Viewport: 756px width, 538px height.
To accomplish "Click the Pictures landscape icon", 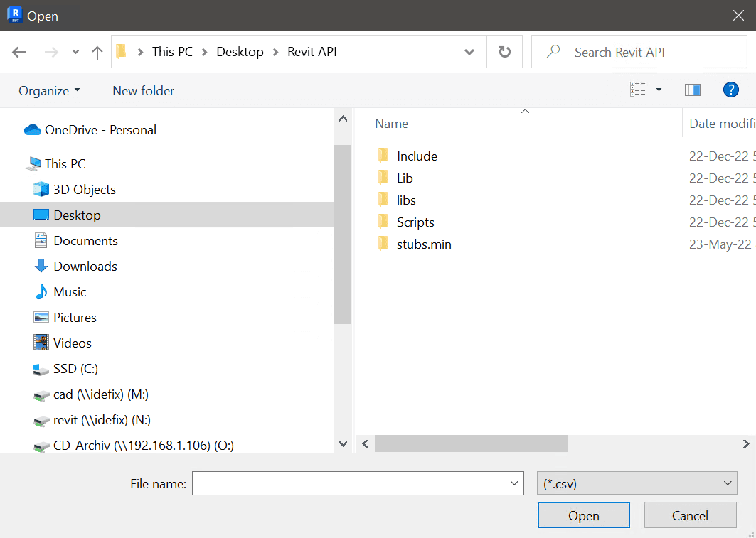I will 41,317.
